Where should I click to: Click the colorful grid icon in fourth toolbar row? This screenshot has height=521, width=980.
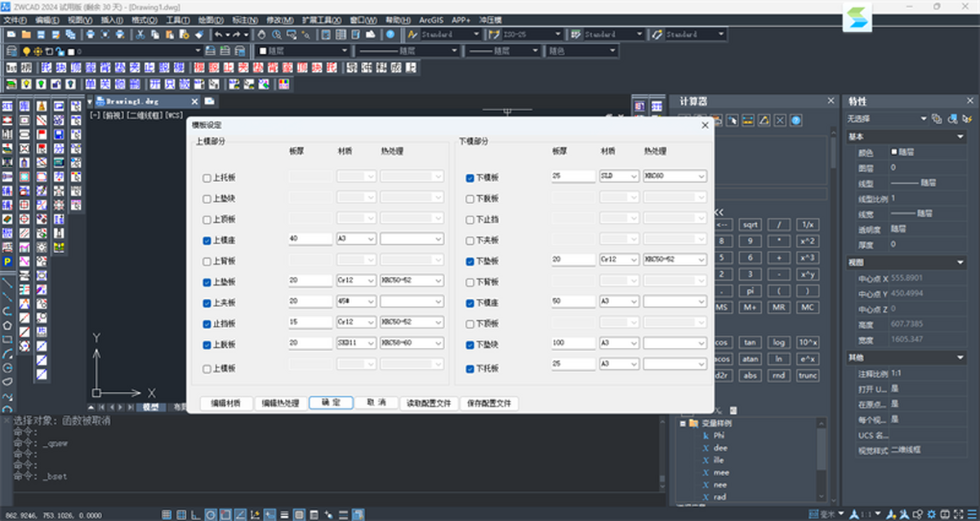(x=283, y=84)
